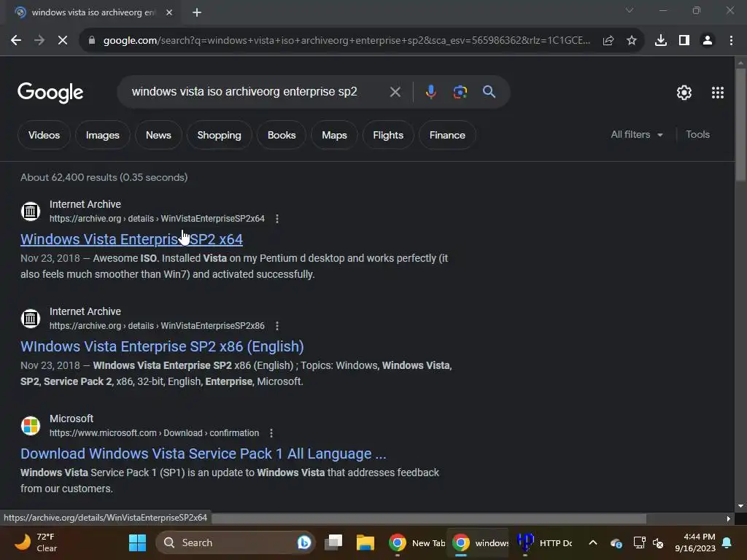Open HTTP Downloader taskbar app
This screenshot has height=560, width=747.
click(x=544, y=542)
